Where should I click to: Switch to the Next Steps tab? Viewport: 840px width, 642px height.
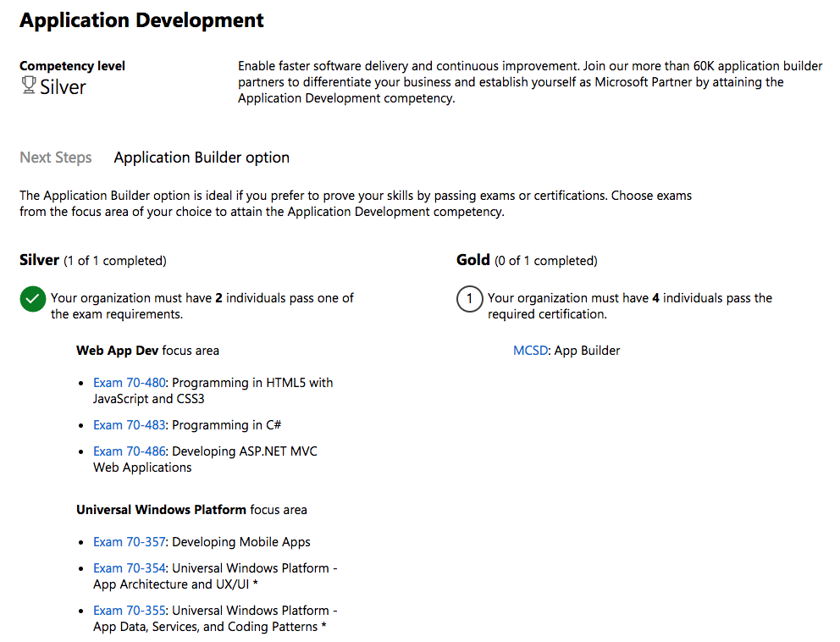point(56,158)
